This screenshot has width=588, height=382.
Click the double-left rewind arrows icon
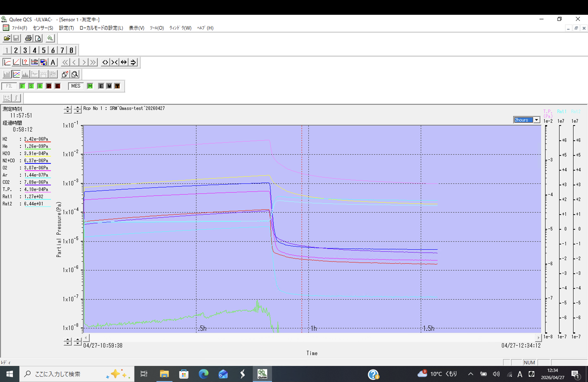pyautogui.click(x=65, y=62)
